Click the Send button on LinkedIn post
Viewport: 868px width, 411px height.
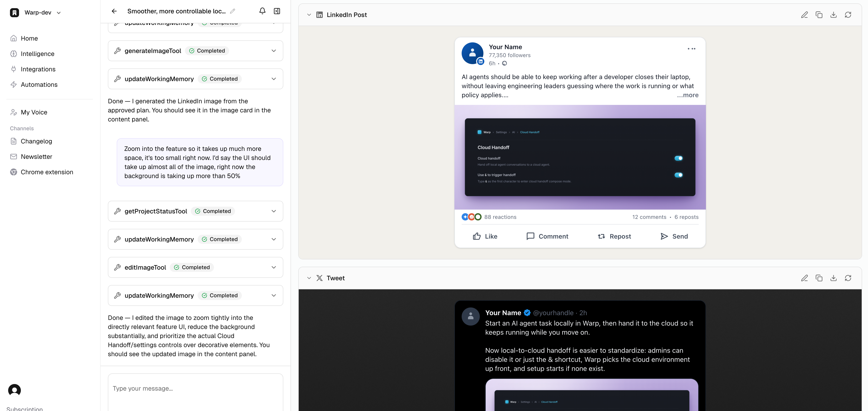[674, 237]
